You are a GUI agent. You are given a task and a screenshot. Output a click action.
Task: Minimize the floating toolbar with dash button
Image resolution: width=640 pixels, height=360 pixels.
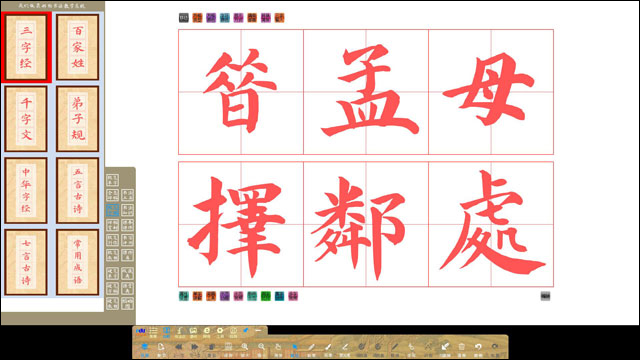pos(258,330)
